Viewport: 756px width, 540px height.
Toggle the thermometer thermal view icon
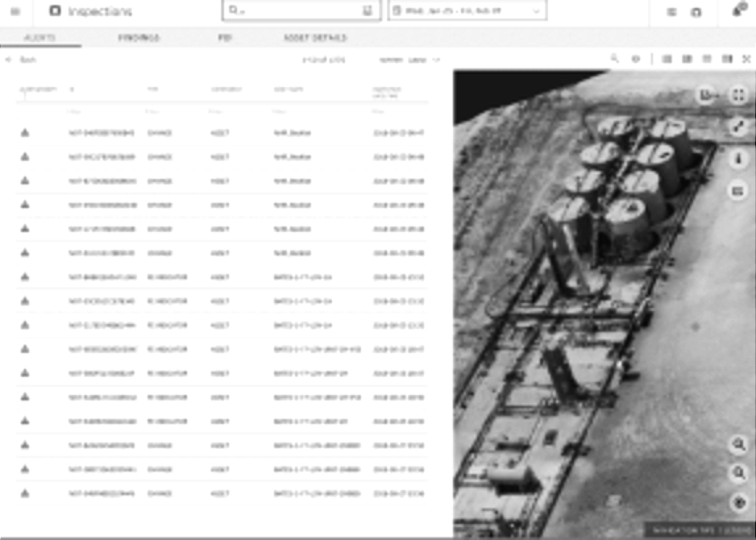click(738, 159)
